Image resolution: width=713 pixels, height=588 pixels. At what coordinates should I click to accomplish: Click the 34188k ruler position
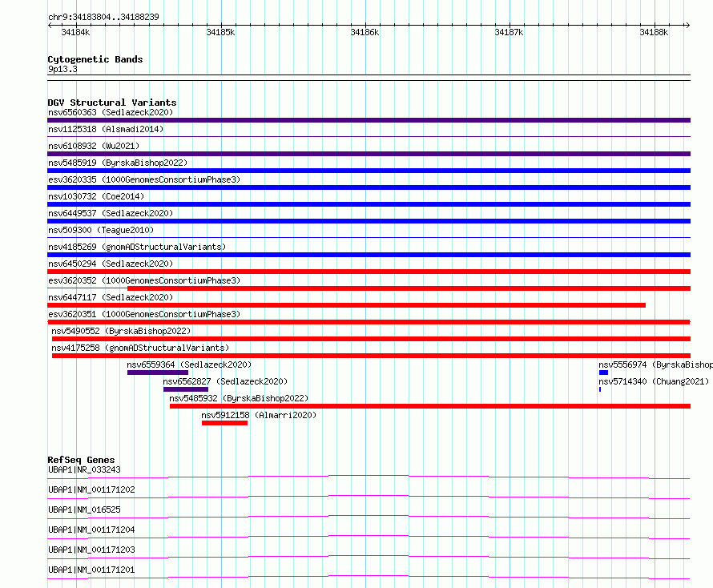coord(654,32)
